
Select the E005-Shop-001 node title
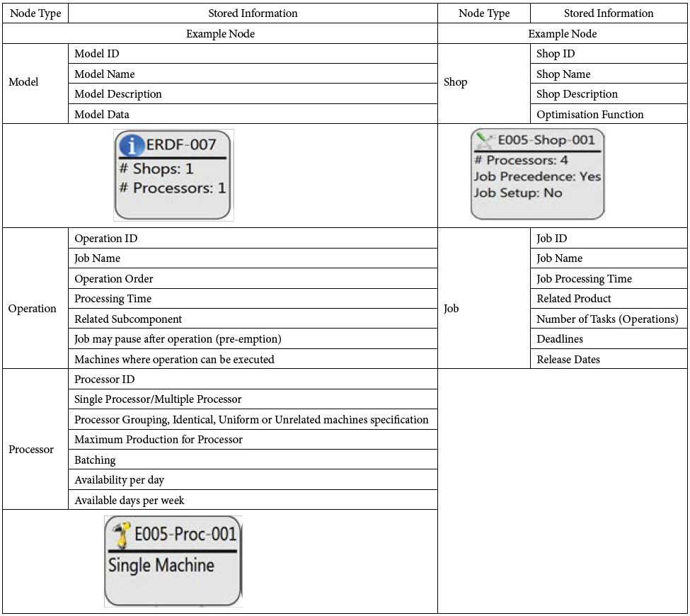tap(546, 140)
